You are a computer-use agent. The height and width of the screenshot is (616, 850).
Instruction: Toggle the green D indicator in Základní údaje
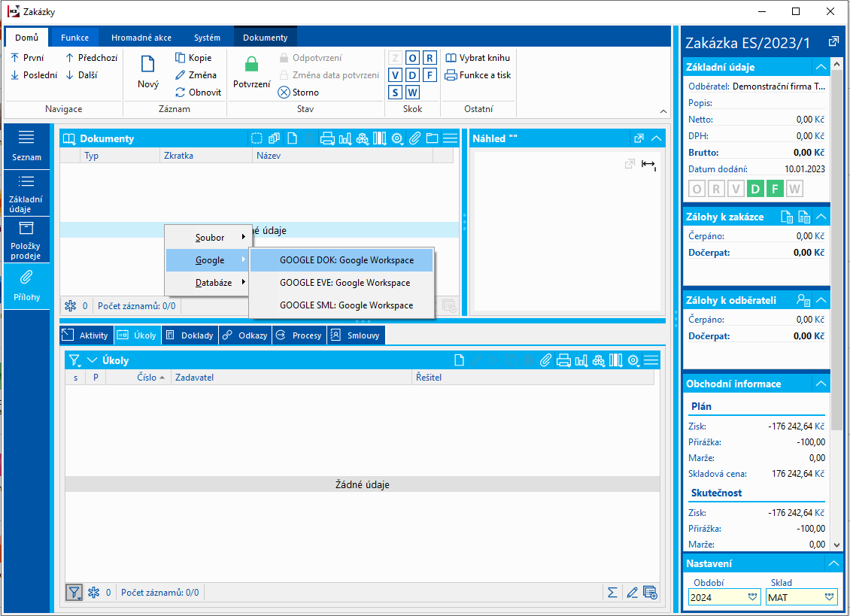point(755,189)
